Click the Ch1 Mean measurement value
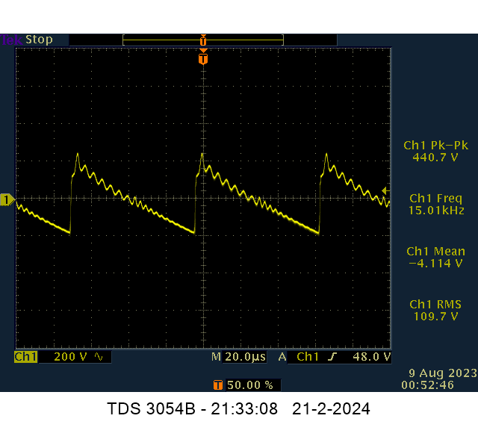 435,264
